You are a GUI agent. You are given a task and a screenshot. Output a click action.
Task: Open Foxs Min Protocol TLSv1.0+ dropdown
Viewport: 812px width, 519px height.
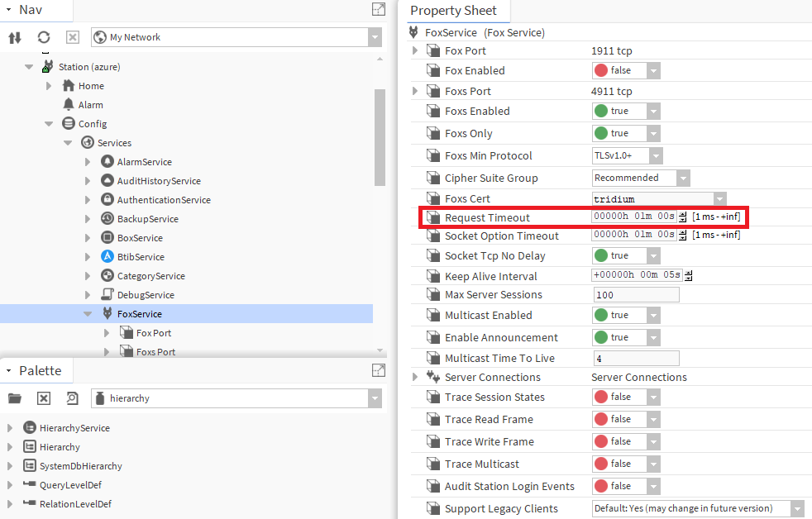point(655,156)
